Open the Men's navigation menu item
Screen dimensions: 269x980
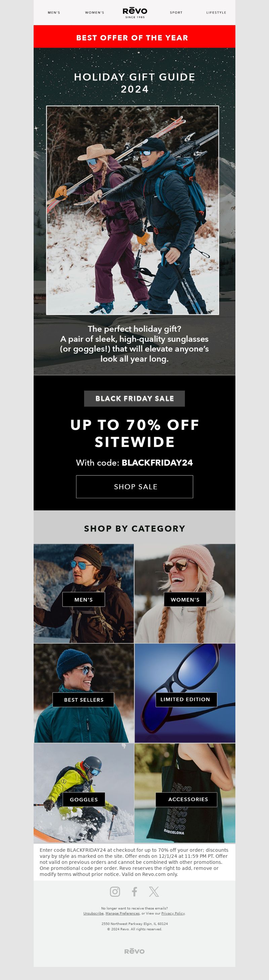(x=54, y=12)
